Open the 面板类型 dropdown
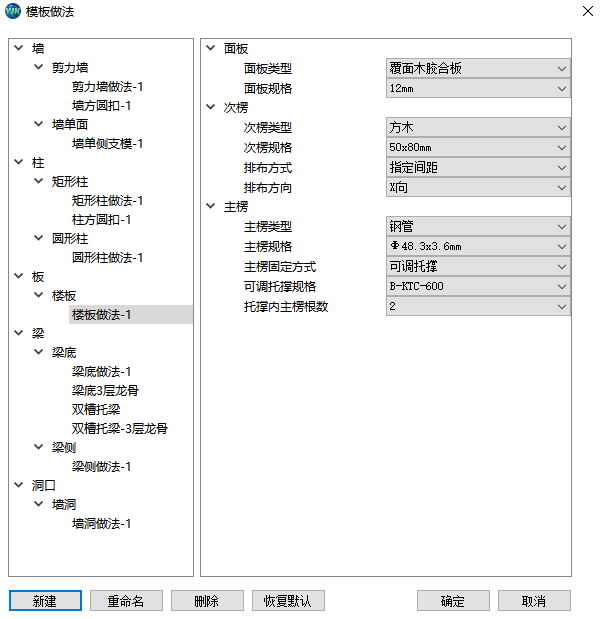This screenshot has width=600, height=619. click(x=478, y=69)
